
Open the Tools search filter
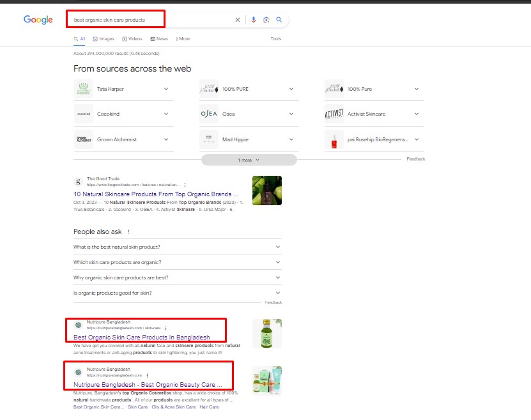click(x=275, y=39)
